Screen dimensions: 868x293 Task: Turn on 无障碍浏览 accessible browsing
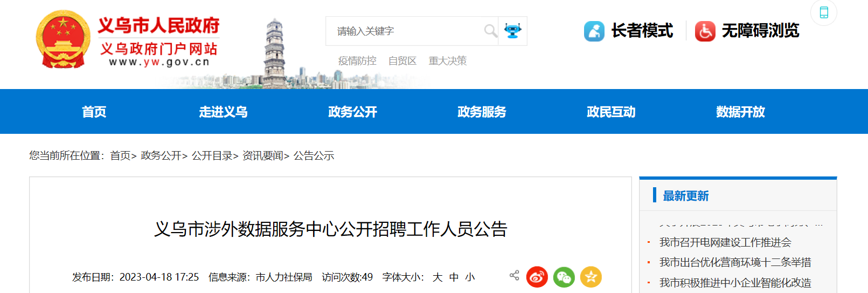(x=747, y=31)
